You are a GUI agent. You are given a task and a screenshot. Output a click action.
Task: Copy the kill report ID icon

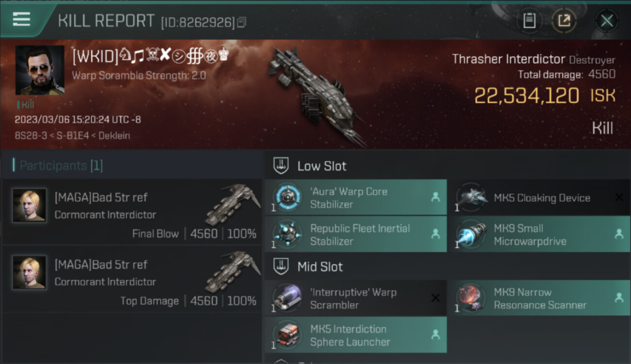241,22
